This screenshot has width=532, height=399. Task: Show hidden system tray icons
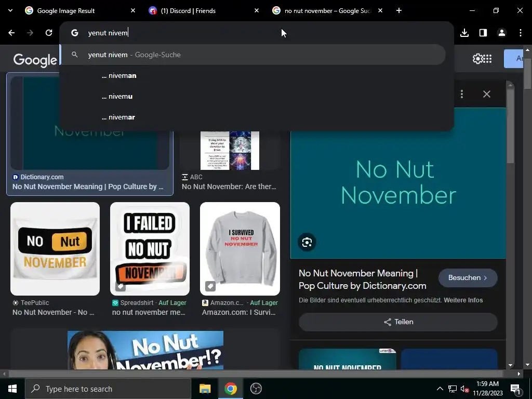point(440,389)
